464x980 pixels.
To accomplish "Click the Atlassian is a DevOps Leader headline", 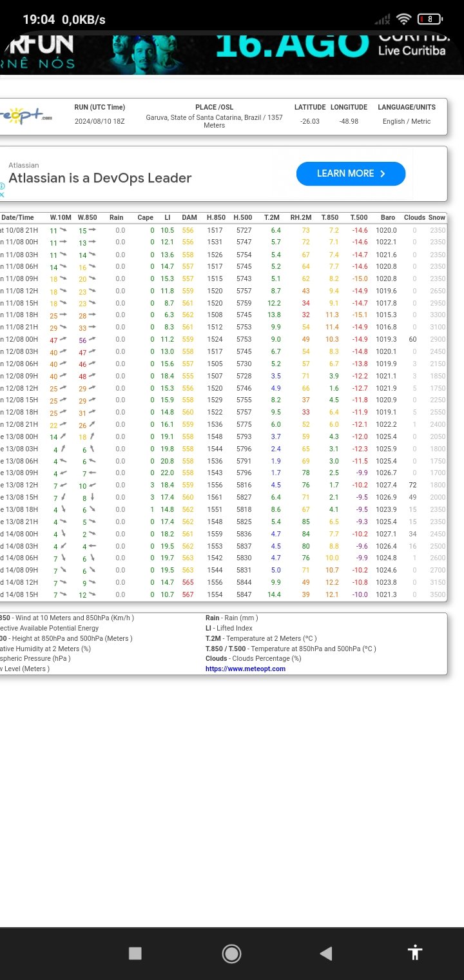I will click(100, 178).
